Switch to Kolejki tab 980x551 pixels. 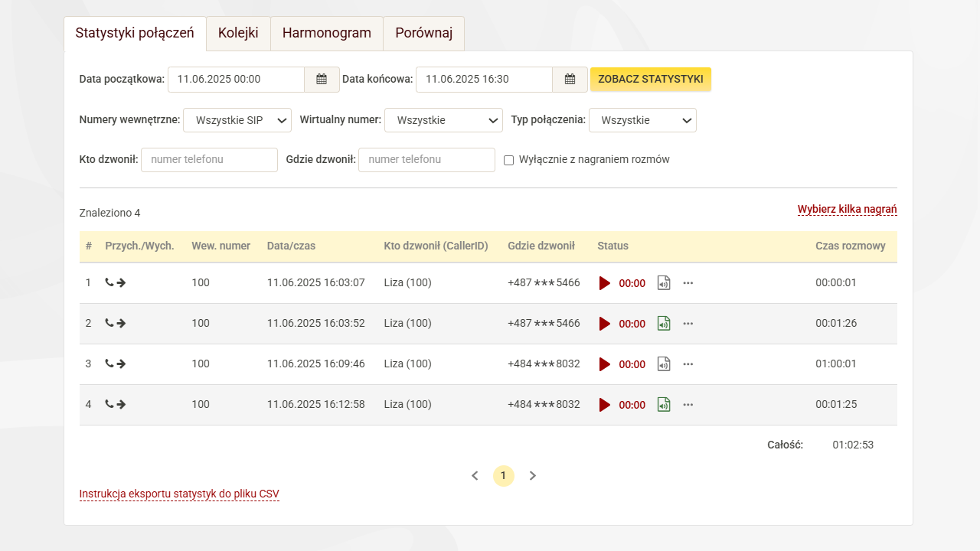click(x=238, y=34)
